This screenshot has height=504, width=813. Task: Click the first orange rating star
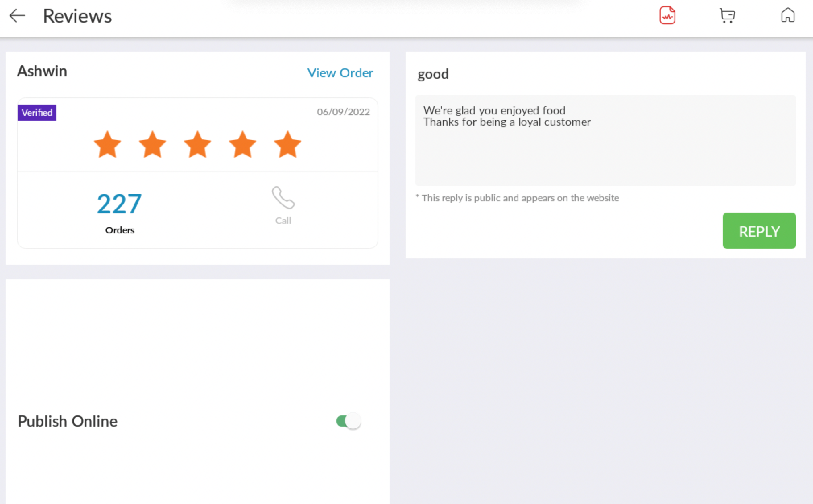[x=107, y=145]
